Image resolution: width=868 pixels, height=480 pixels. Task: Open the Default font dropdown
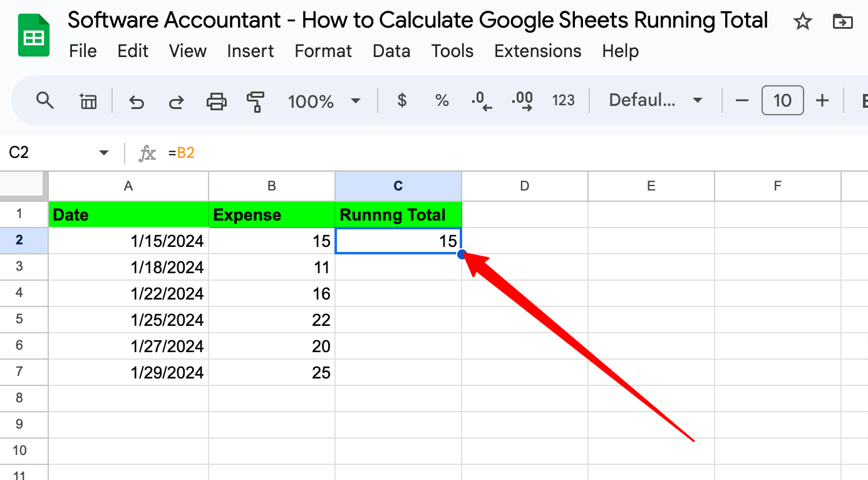click(x=655, y=100)
